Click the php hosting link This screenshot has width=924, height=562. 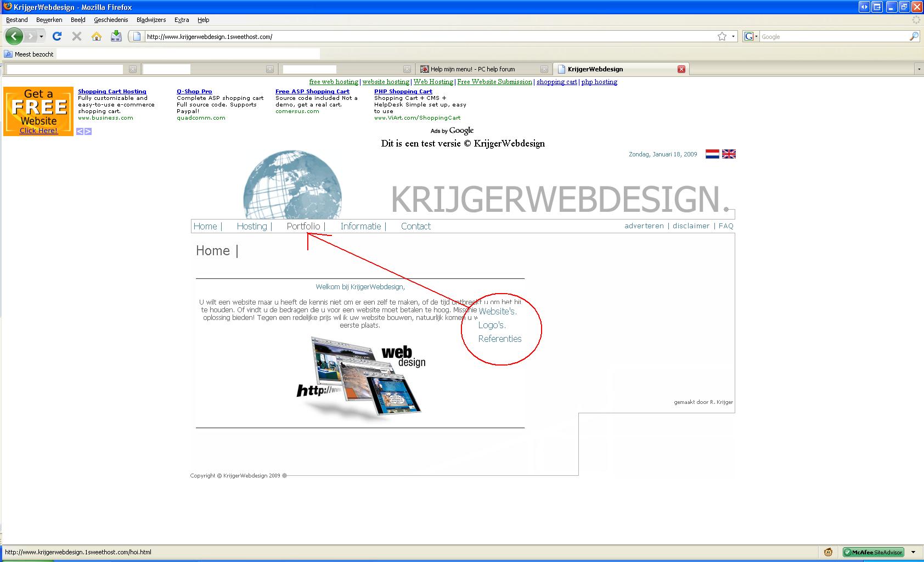coord(599,82)
